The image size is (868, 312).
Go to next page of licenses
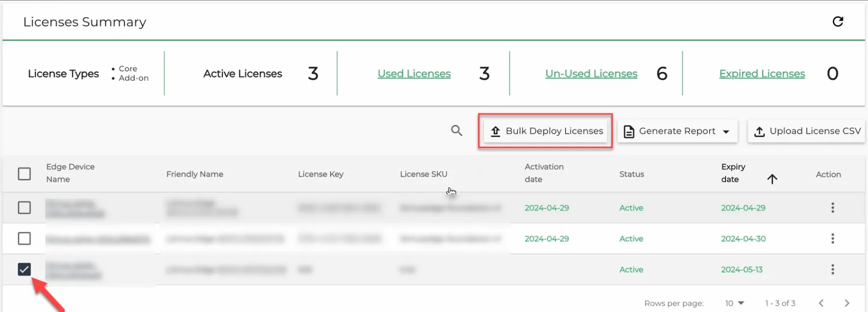coord(847,303)
